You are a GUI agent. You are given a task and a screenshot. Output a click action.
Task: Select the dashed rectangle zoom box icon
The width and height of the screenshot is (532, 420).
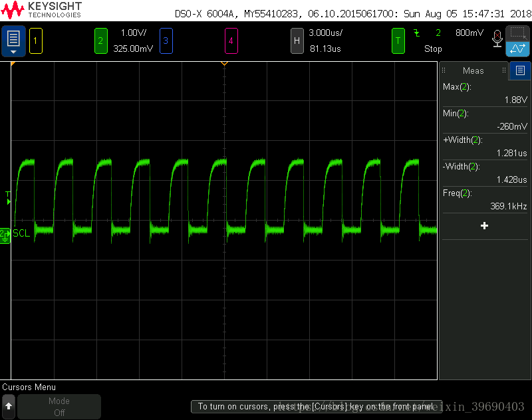click(x=518, y=33)
